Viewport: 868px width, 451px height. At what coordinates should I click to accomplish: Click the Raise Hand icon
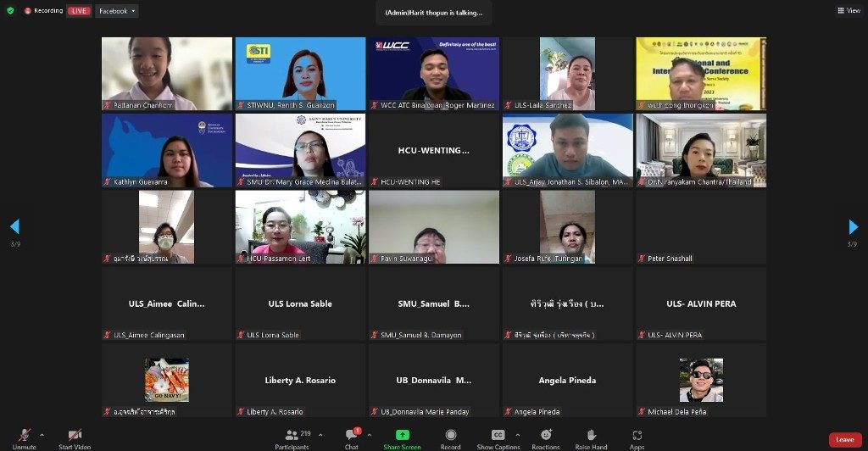pos(591,435)
